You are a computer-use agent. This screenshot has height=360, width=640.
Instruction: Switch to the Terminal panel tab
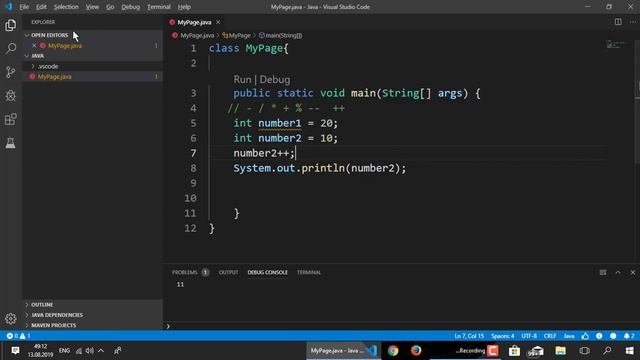coord(309,272)
